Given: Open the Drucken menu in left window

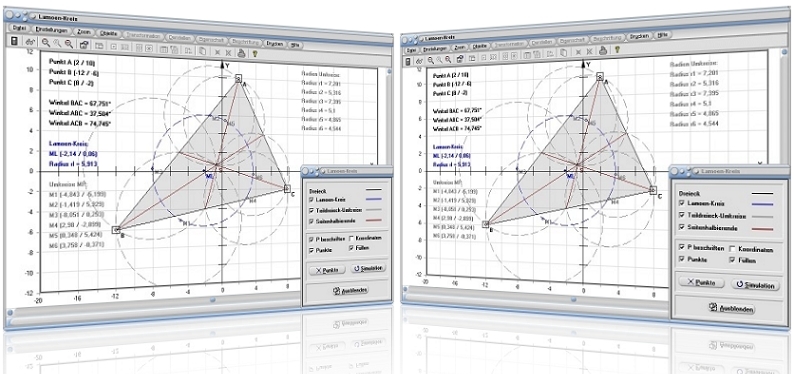Looking at the screenshot, I should 274,43.
